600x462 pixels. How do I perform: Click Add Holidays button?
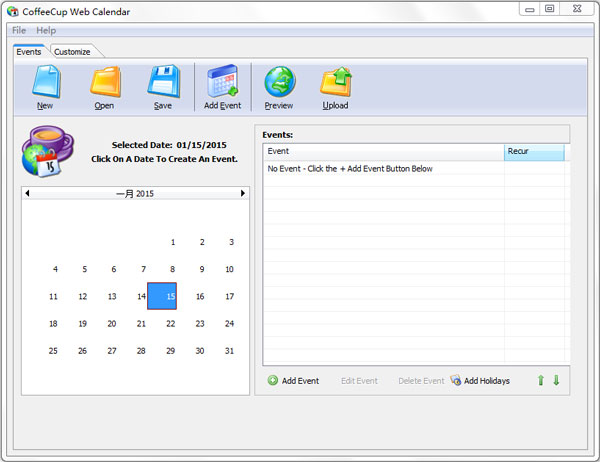point(480,380)
